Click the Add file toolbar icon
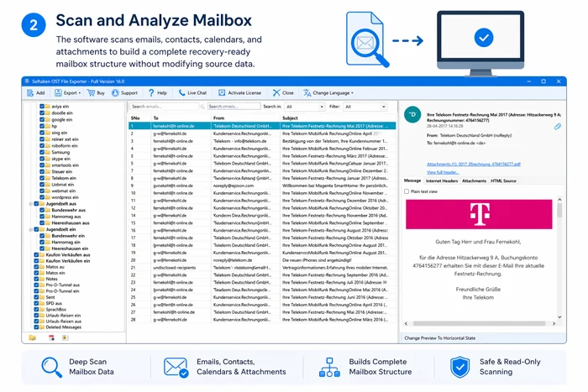588x392 pixels. (30, 92)
